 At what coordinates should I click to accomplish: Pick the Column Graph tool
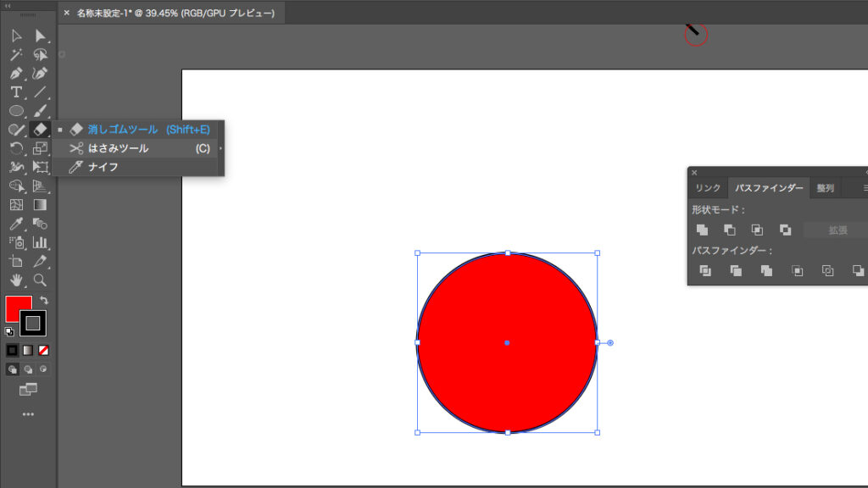(x=40, y=242)
